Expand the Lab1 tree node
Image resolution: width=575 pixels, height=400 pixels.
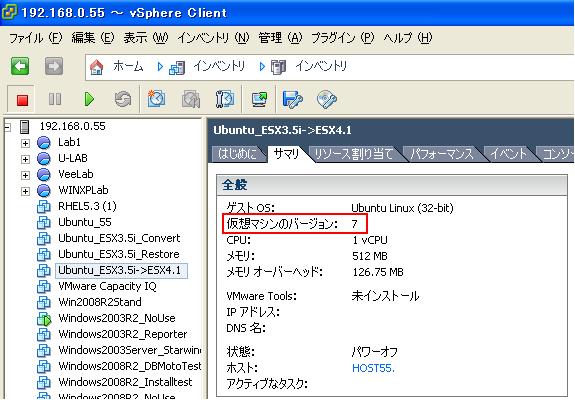coord(25,143)
